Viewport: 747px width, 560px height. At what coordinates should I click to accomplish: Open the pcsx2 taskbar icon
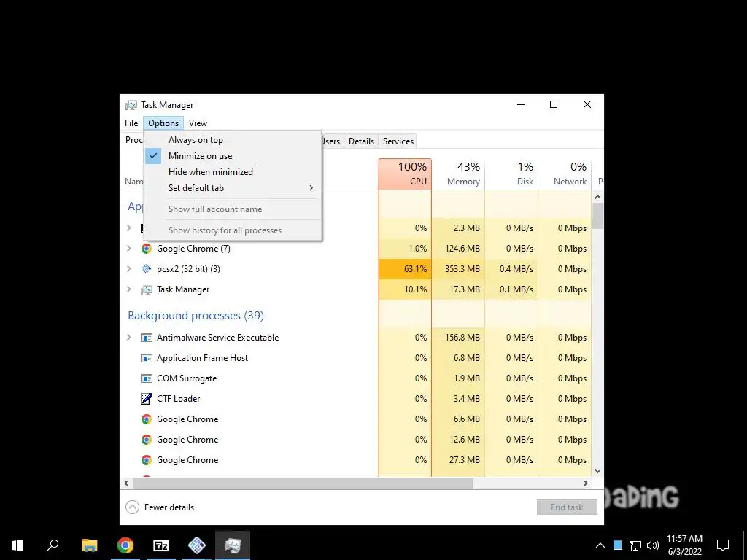[x=197, y=545]
